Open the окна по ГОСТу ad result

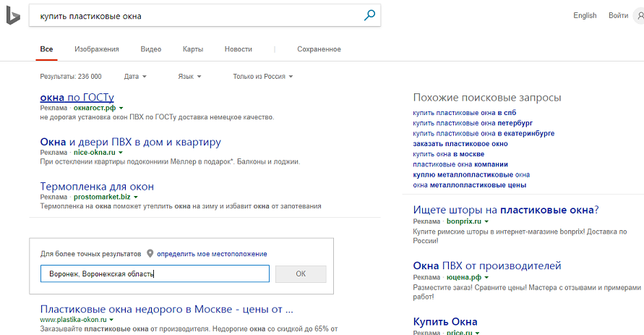pyautogui.click(x=77, y=97)
